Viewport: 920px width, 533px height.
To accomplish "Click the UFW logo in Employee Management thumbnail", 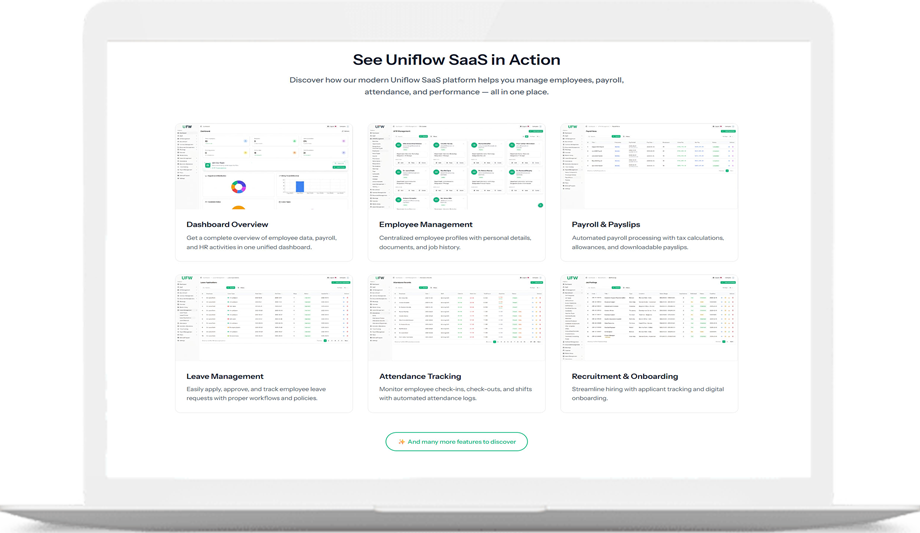I will [380, 127].
